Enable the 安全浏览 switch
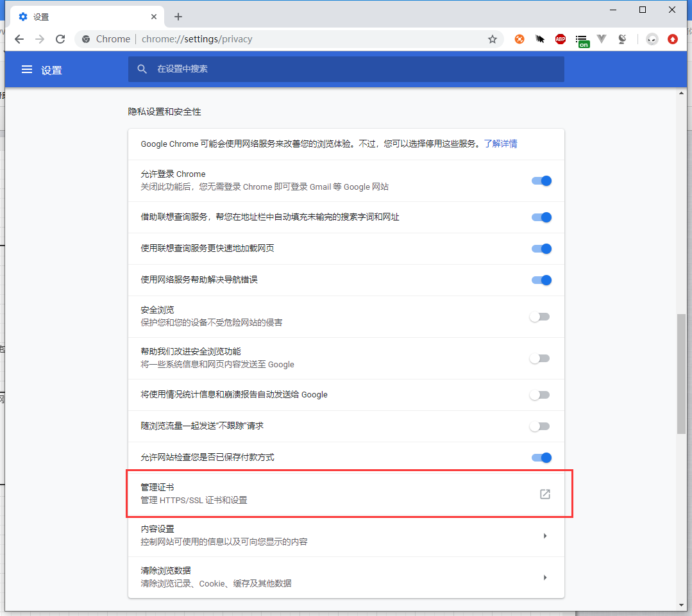Viewport: 692px width, 616px height. 540,317
